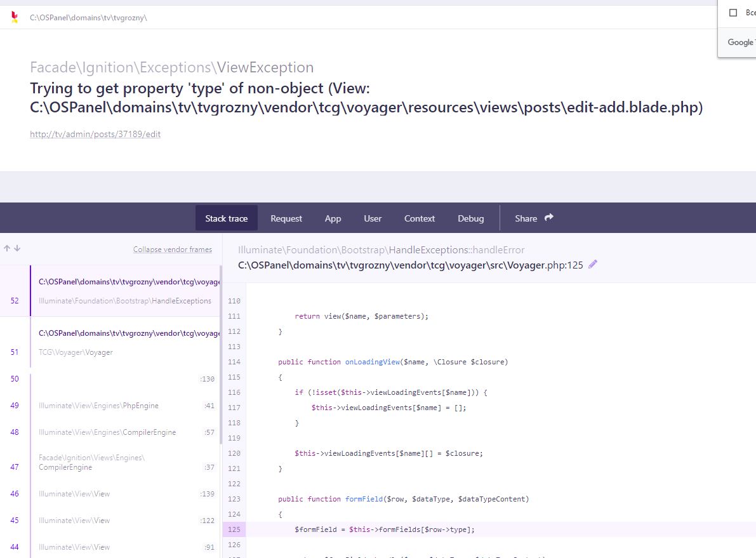Switch to the App tab

[x=333, y=218]
